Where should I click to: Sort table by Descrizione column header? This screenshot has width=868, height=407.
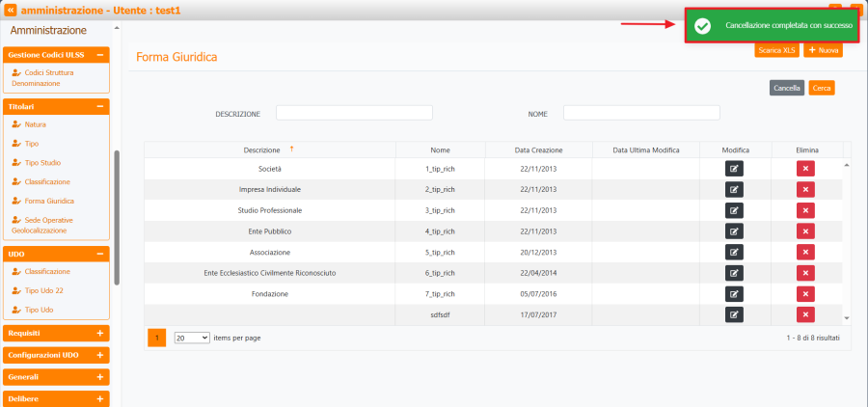[262, 149]
